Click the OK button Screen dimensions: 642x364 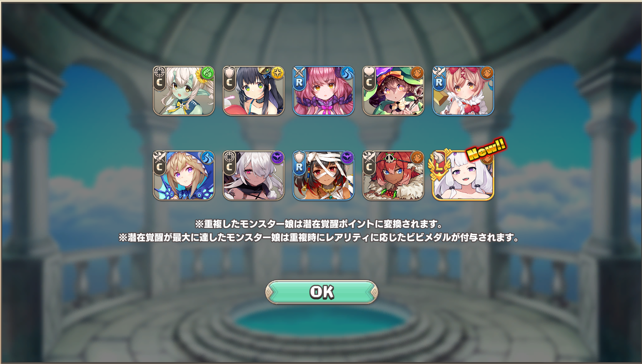pyautogui.click(x=321, y=292)
